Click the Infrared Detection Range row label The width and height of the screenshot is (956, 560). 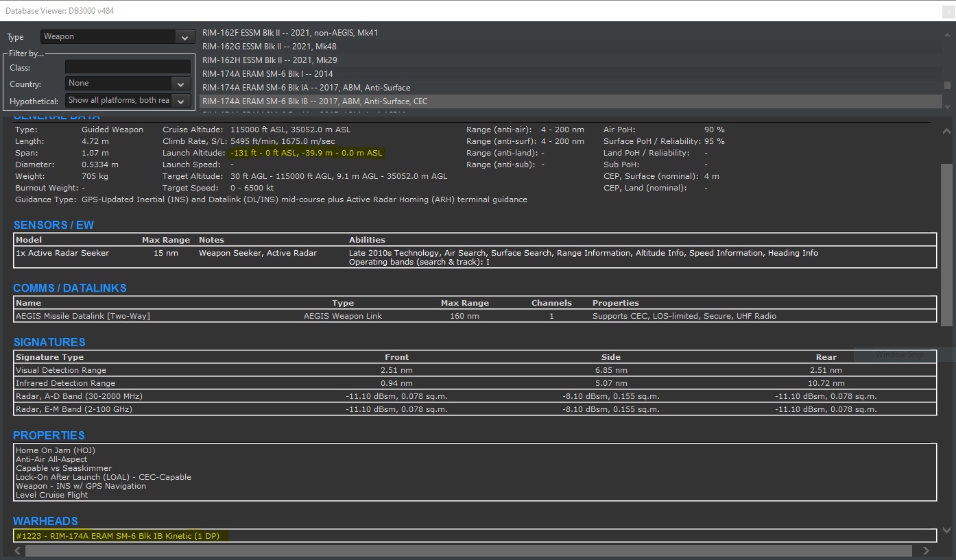(65, 383)
